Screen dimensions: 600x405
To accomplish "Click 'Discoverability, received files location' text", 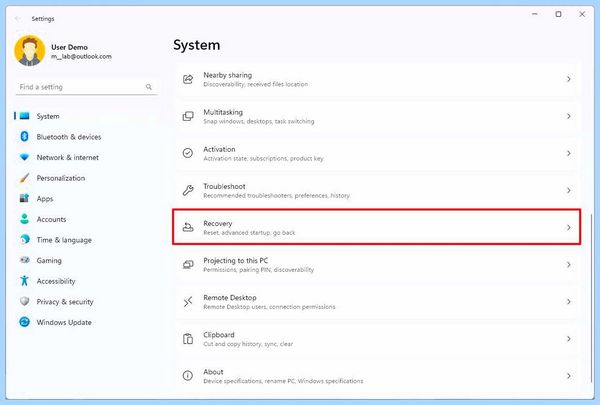I will (256, 84).
